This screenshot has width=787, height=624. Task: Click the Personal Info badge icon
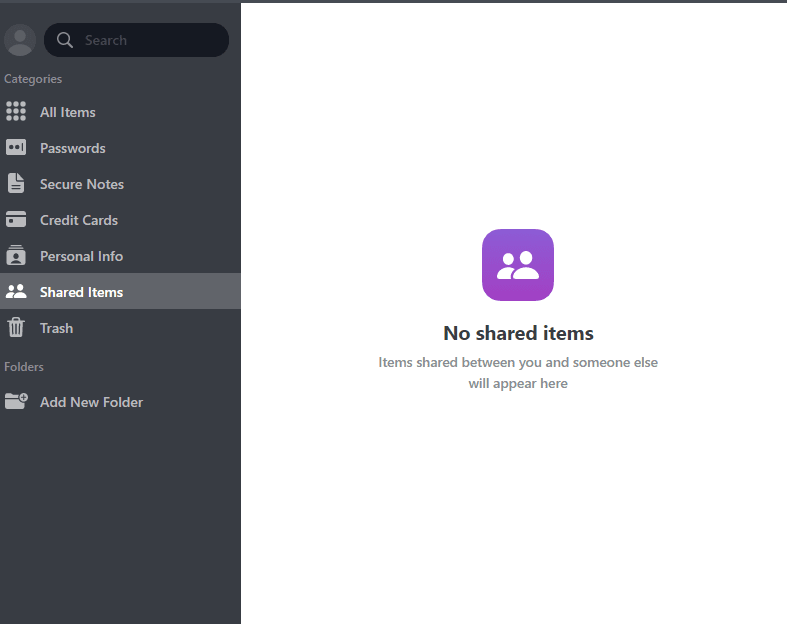[x=16, y=255]
